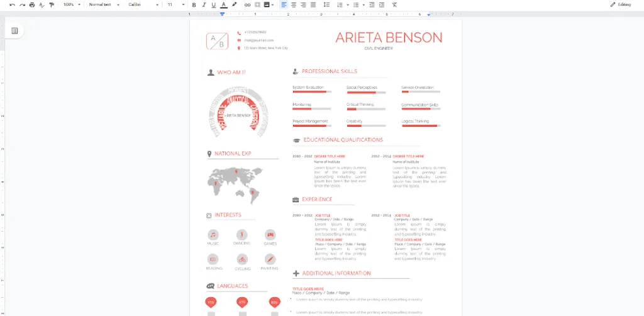Click the Project Management skill label
This screenshot has height=316, width=644.
pos(310,121)
